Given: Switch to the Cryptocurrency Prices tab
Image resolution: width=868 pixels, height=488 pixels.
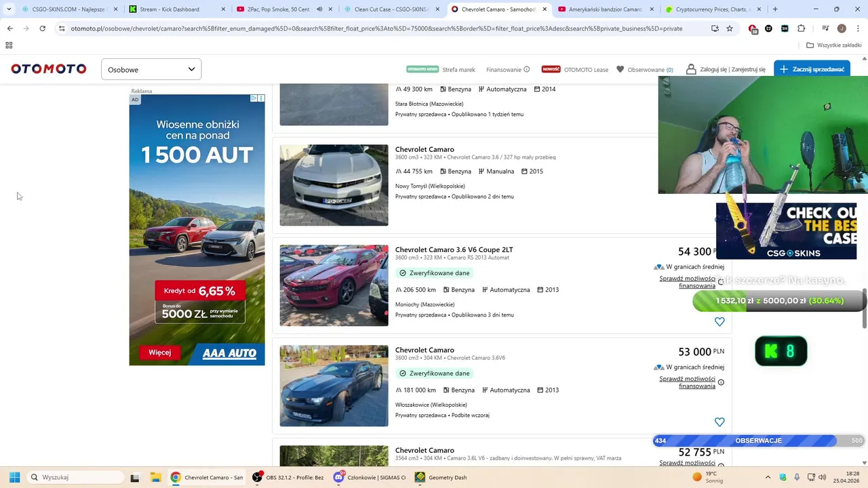Looking at the screenshot, I should 712,9.
